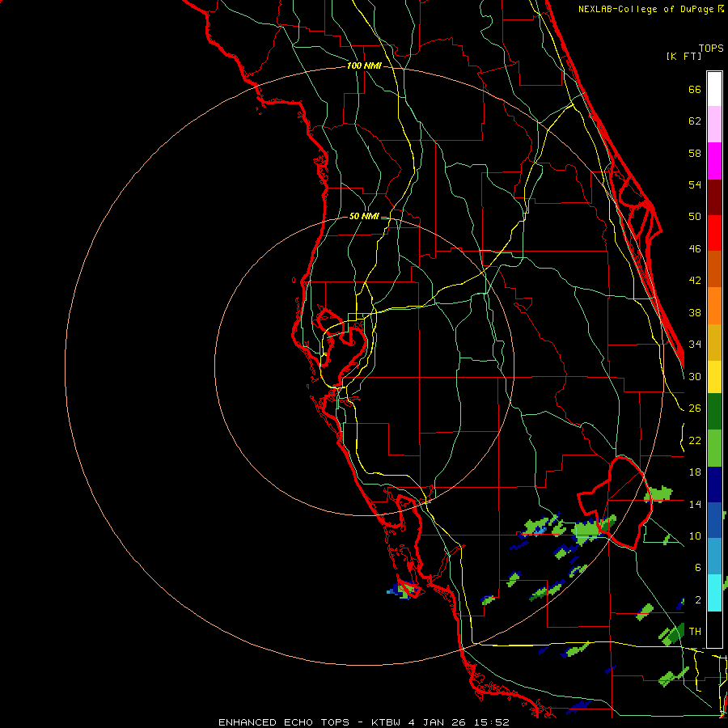Select the '46' legend label
The height and width of the screenshot is (728, 728).
(695, 249)
